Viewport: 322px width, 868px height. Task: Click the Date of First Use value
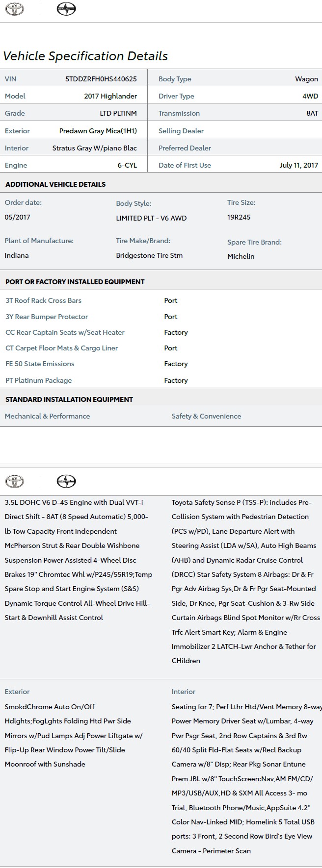(298, 165)
